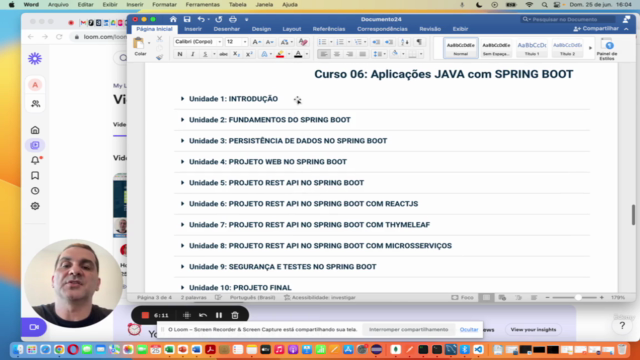Apply subscript formatting (X₂)

(x=236, y=54)
